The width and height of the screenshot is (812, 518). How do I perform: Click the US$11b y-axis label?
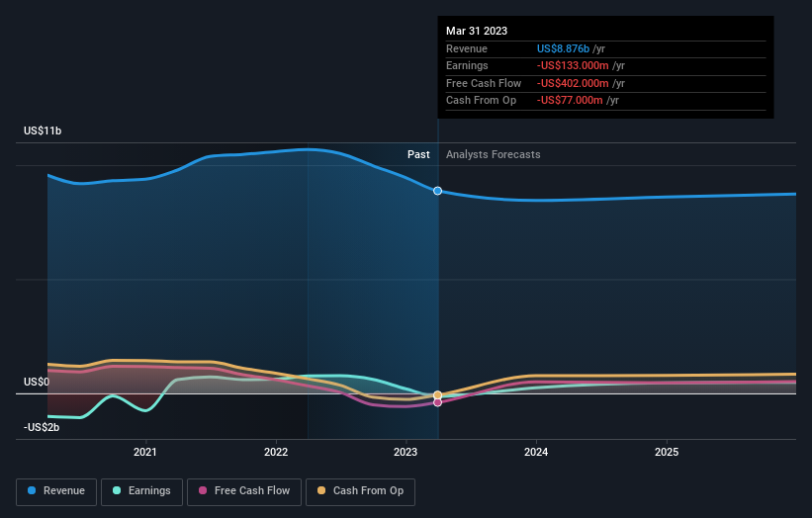click(x=43, y=130)
